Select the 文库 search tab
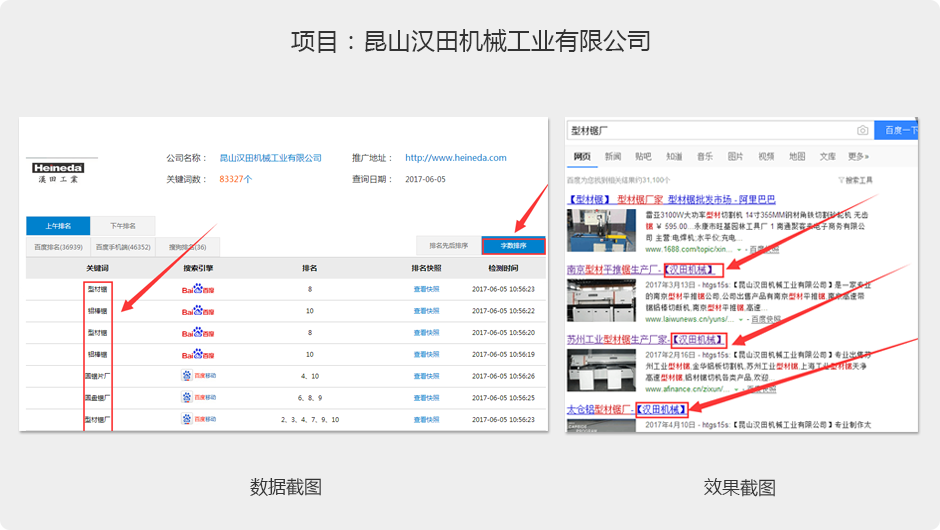The width and height of the screenshot is (940, 530). [x=828, y=156]
